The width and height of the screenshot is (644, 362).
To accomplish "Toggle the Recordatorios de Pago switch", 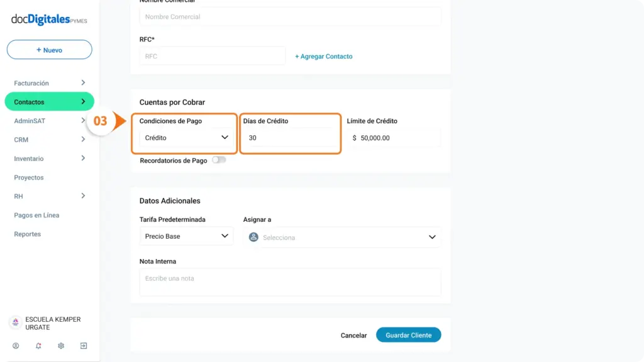I will coord(219,160).
